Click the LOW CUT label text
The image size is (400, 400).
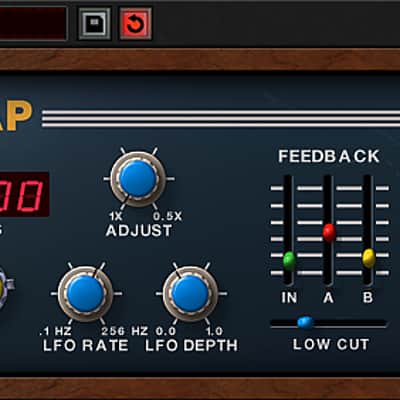331,344
